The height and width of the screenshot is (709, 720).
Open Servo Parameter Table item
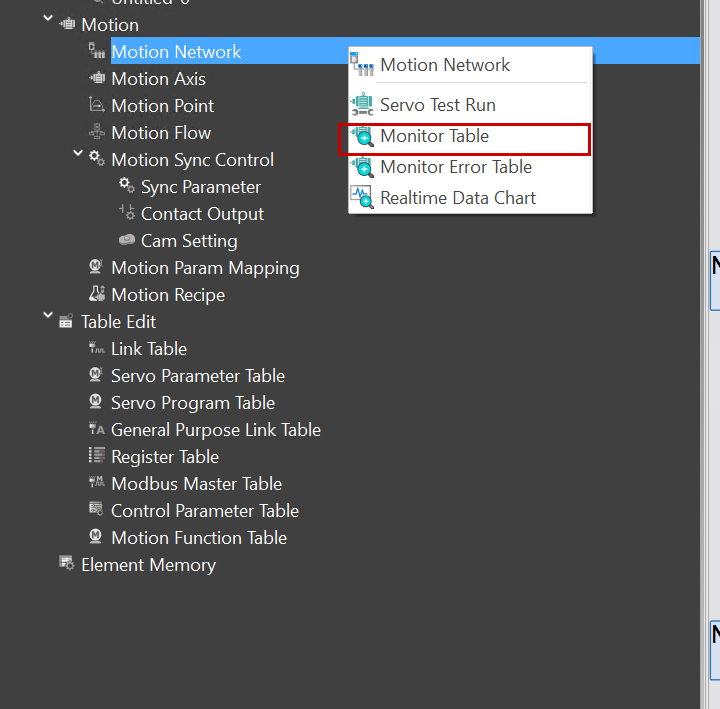click(197, 376)
